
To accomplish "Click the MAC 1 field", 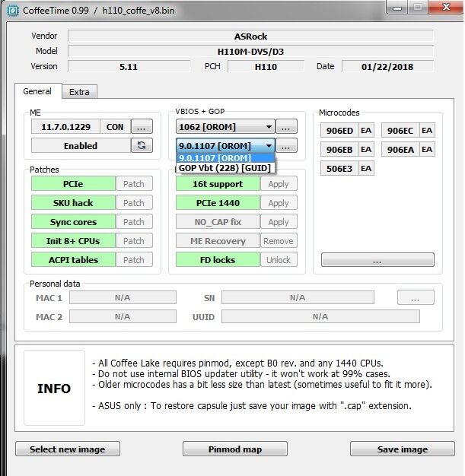I will coord(123,297).
